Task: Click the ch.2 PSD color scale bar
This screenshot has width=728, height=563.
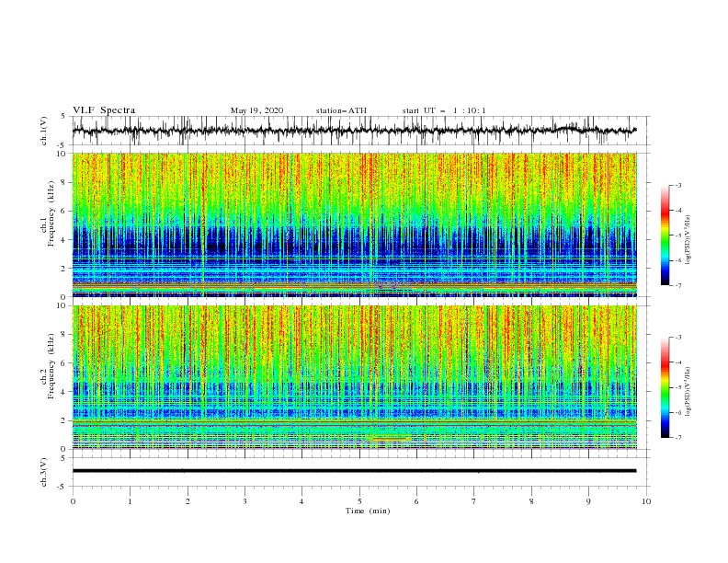Action: coord(665,387)
